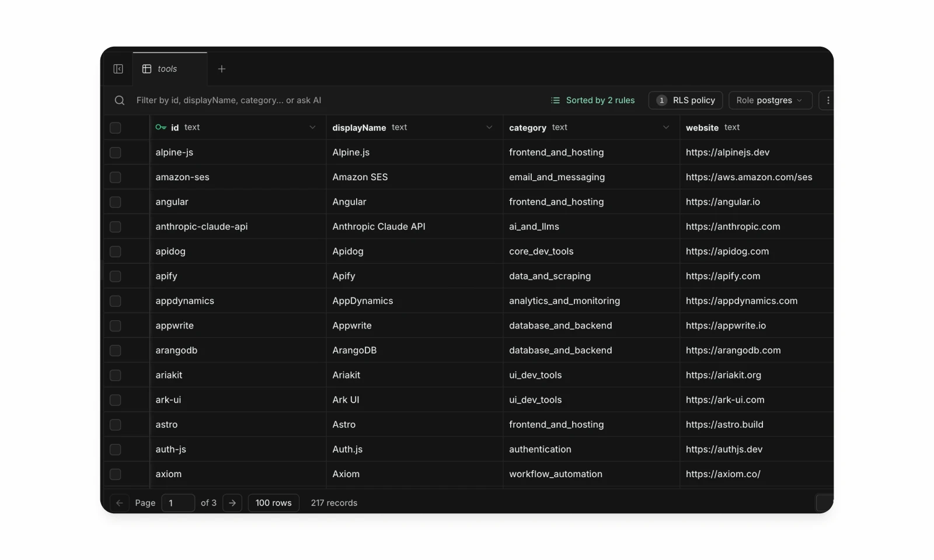This screenshot has height=560, width=934.
Task: Select the authentication category cell
Action: (x=591, y=449)
